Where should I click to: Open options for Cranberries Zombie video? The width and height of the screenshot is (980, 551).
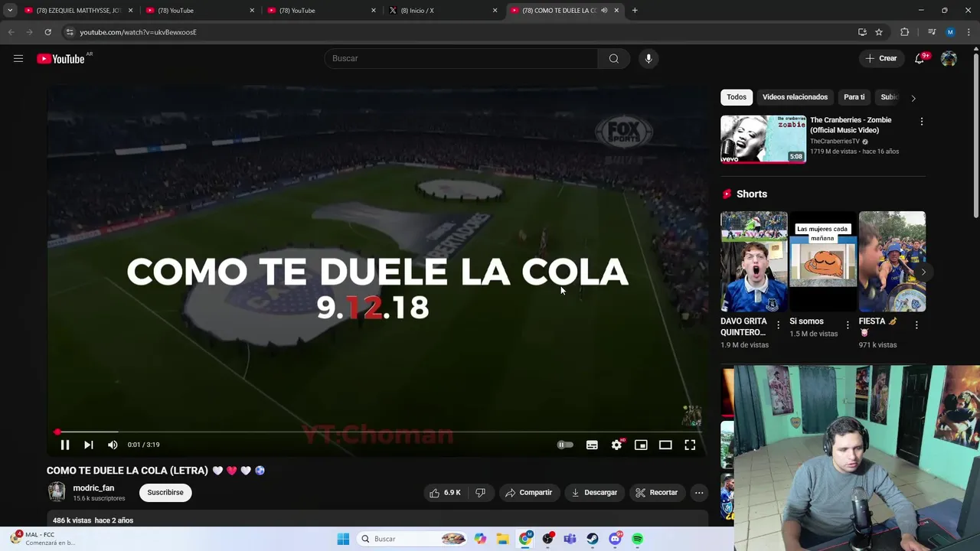tap(922, 122)
